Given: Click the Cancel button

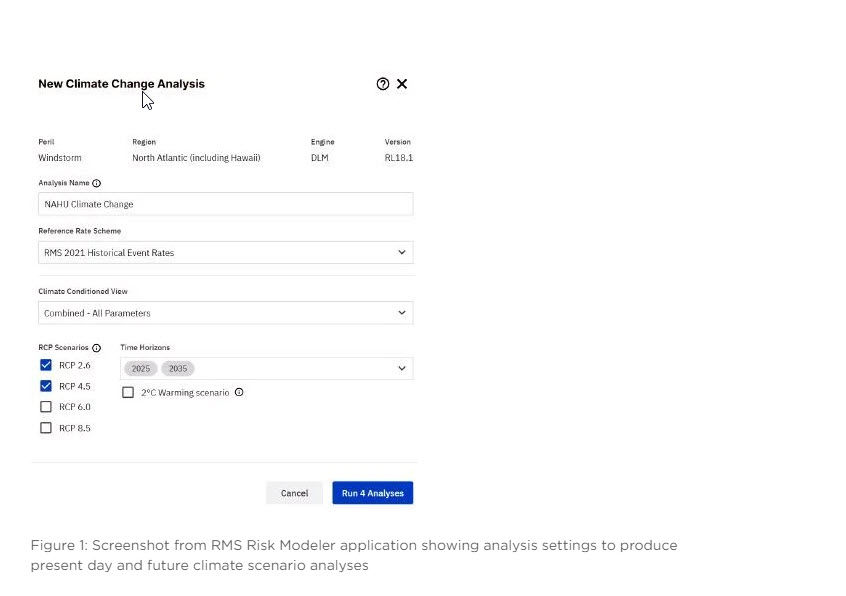Looking at the screenshot, I should (295, 493).
